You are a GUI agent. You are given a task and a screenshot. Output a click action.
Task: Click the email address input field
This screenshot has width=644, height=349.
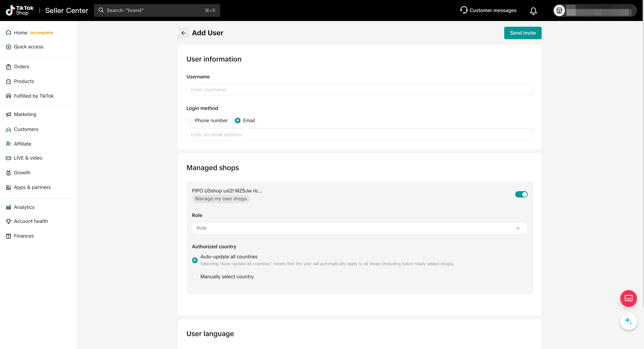pos(359,135)
